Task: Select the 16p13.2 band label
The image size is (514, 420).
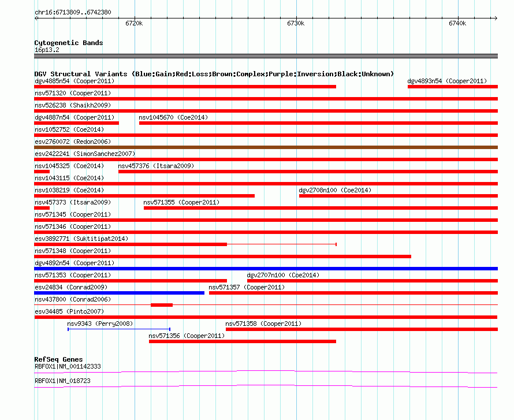Action: (47, 50)
